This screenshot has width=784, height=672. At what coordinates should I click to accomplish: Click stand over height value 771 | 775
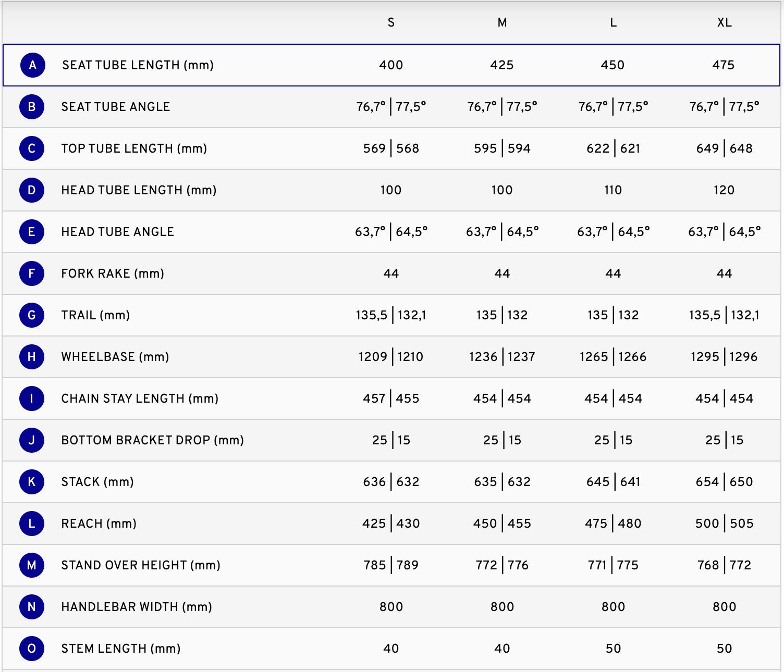click(614, 565)
